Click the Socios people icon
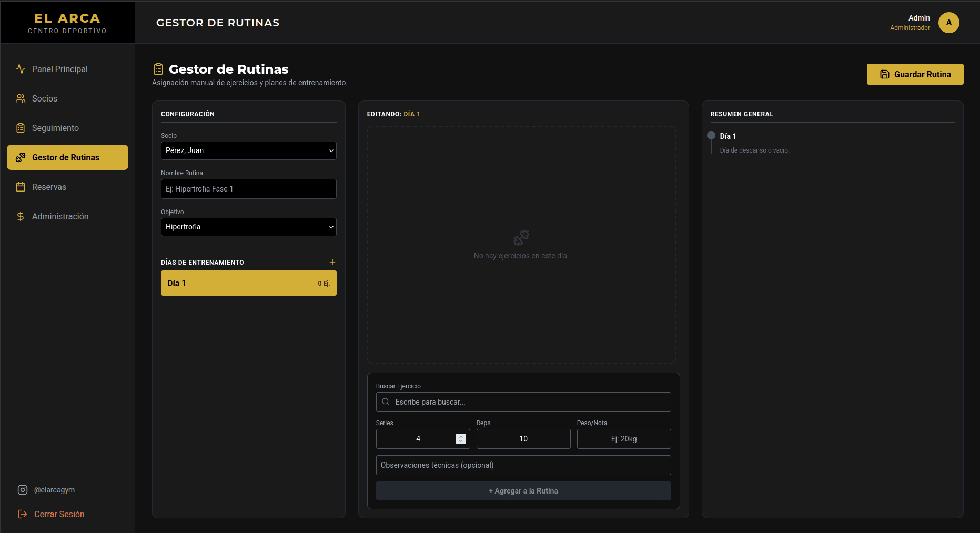The height and width of the screenshot is (533, 980). 21,98
